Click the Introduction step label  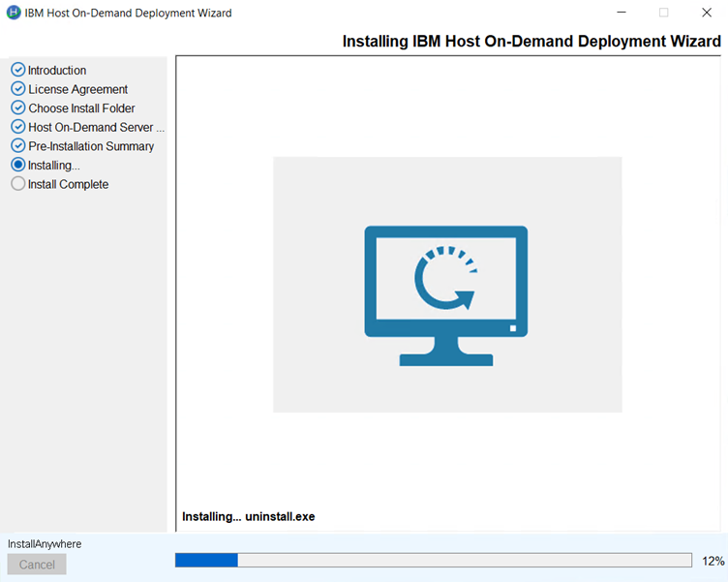coord(57,71)
